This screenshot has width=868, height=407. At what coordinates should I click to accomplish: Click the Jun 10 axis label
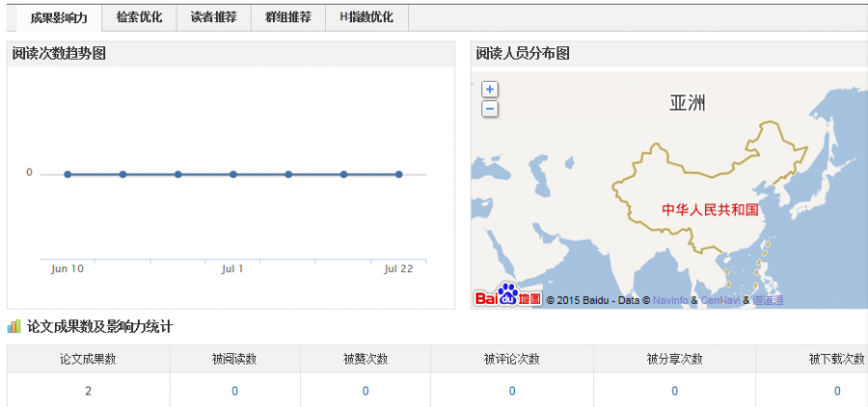(x=67, y=269)
